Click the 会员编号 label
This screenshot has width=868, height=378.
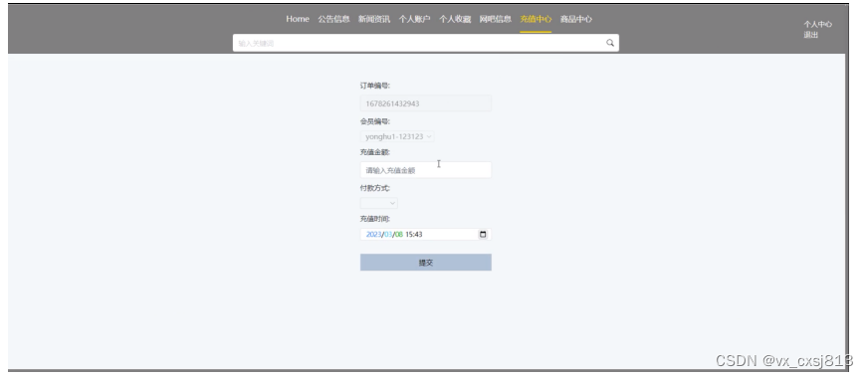374,121
